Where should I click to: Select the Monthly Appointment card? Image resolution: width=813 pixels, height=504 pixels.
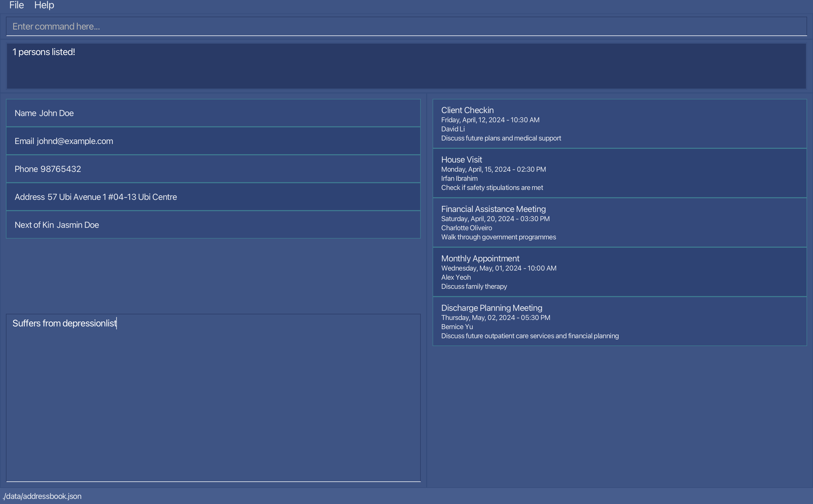[619, 272]
